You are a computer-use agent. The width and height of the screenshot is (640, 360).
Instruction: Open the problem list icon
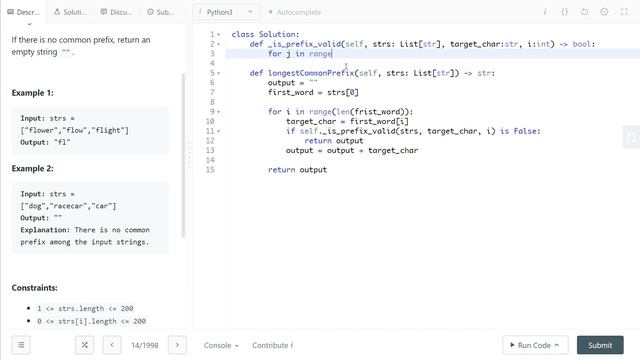coord(21,345)
